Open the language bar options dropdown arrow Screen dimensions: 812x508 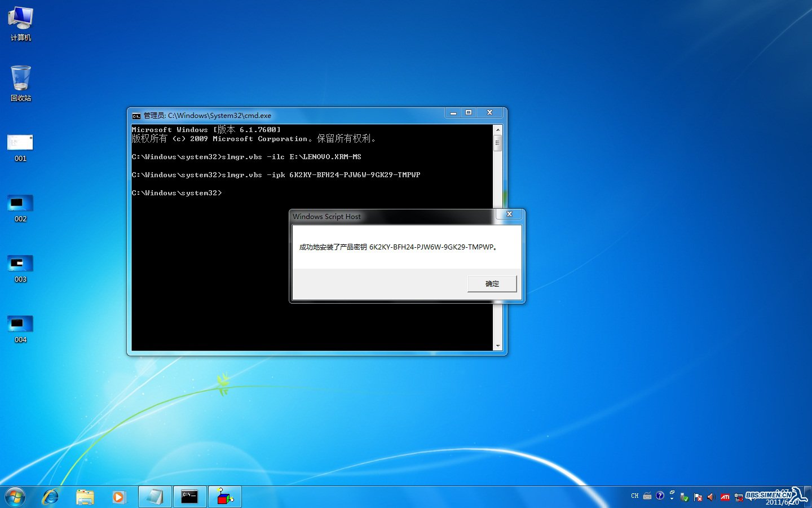coord(672,498)
